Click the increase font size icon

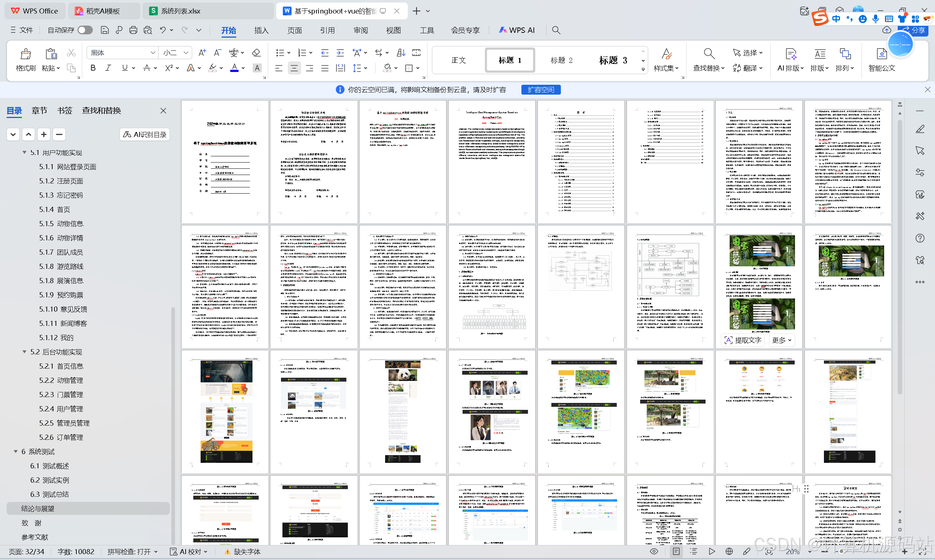(202, 53)
